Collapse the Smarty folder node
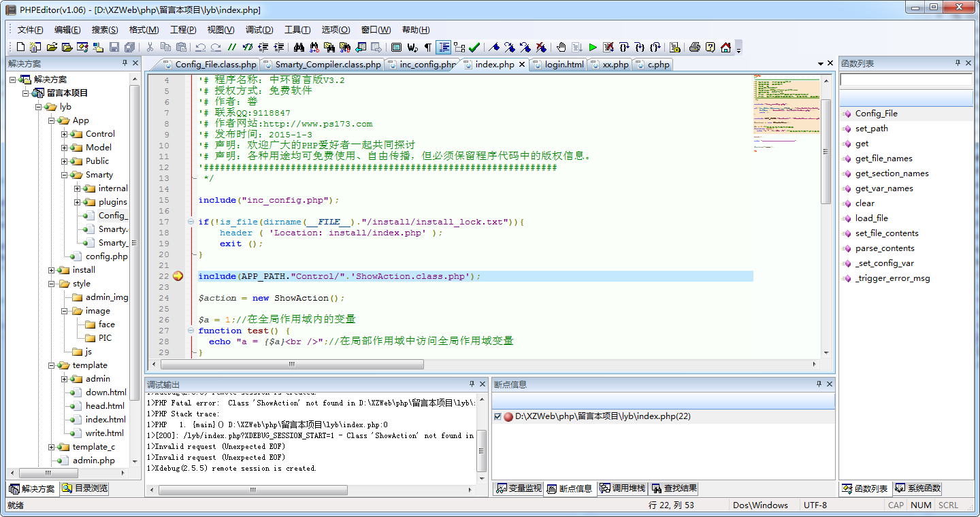Viewport: 980px width, 517px height. [x=65, y=175]
